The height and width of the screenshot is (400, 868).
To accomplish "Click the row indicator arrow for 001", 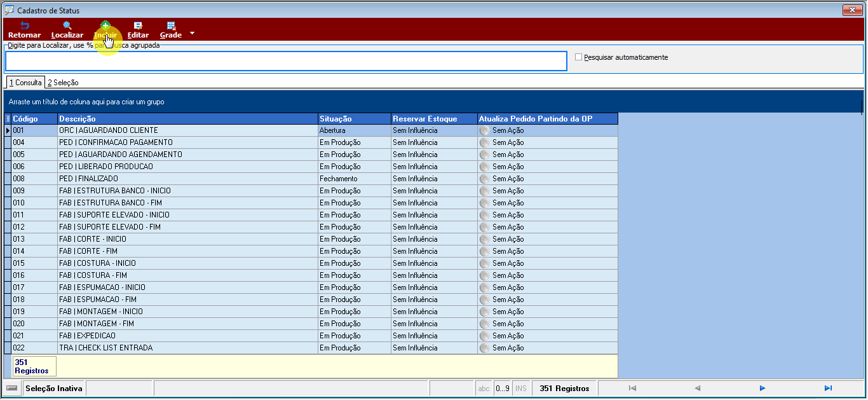I will [x=8, y=130].
